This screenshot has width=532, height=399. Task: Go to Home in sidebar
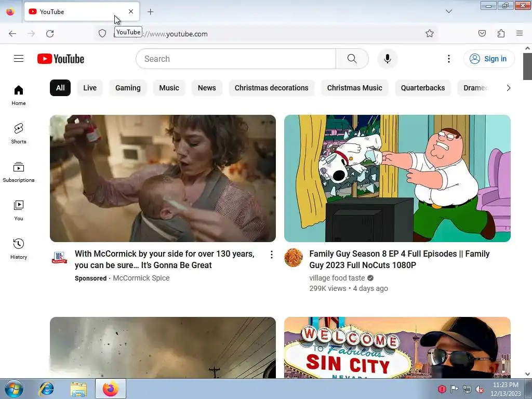pyautogui.click(x=19, y=96)
